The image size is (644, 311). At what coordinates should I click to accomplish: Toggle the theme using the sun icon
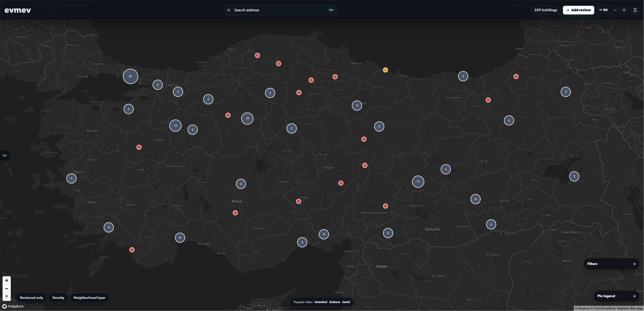click(x=623, y=9)
